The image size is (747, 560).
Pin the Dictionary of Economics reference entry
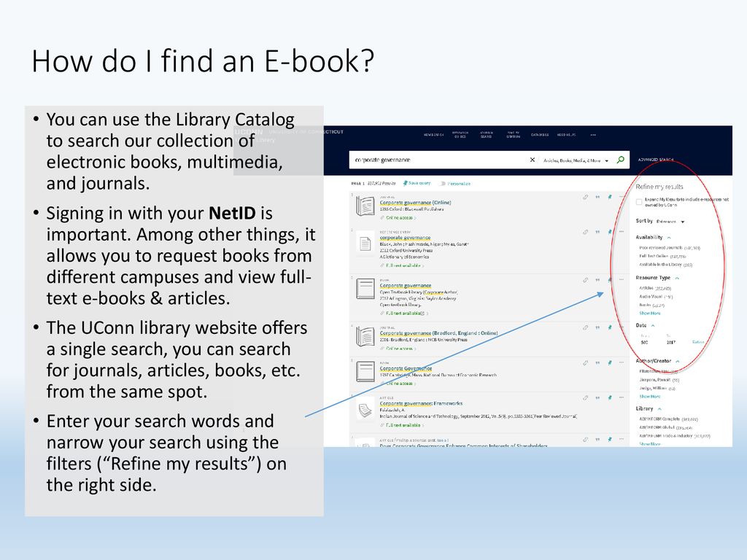[x=609, y=232]
